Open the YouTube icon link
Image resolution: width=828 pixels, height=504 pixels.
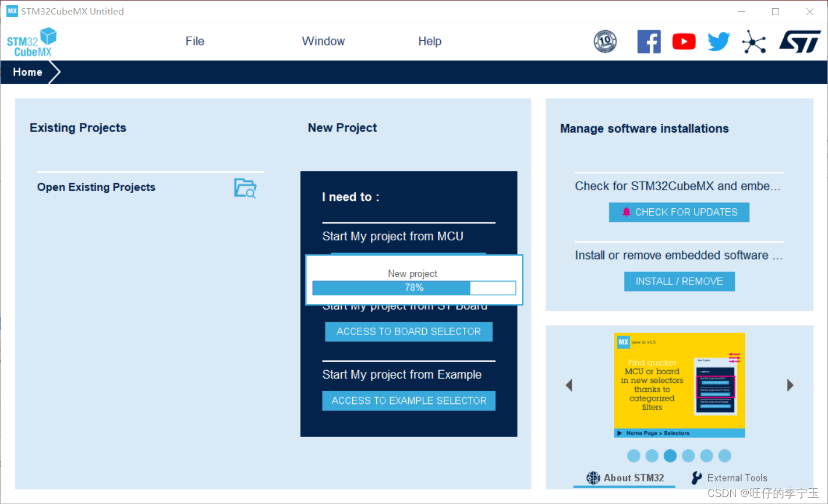tap(684, 41)
